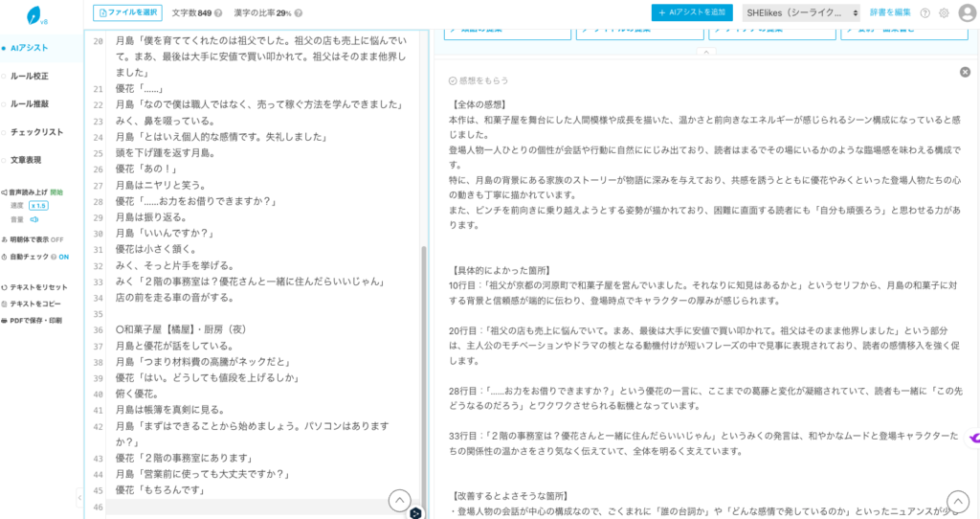
Task: Click the AIアシストを追加 button
Action: pos(692,13)
